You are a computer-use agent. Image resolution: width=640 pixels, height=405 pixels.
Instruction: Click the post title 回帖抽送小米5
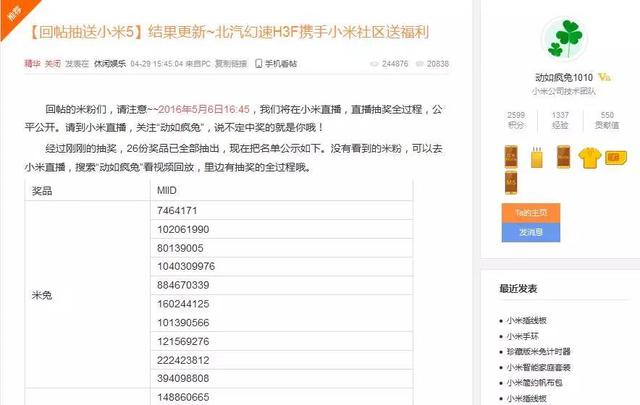coord(229,32)
